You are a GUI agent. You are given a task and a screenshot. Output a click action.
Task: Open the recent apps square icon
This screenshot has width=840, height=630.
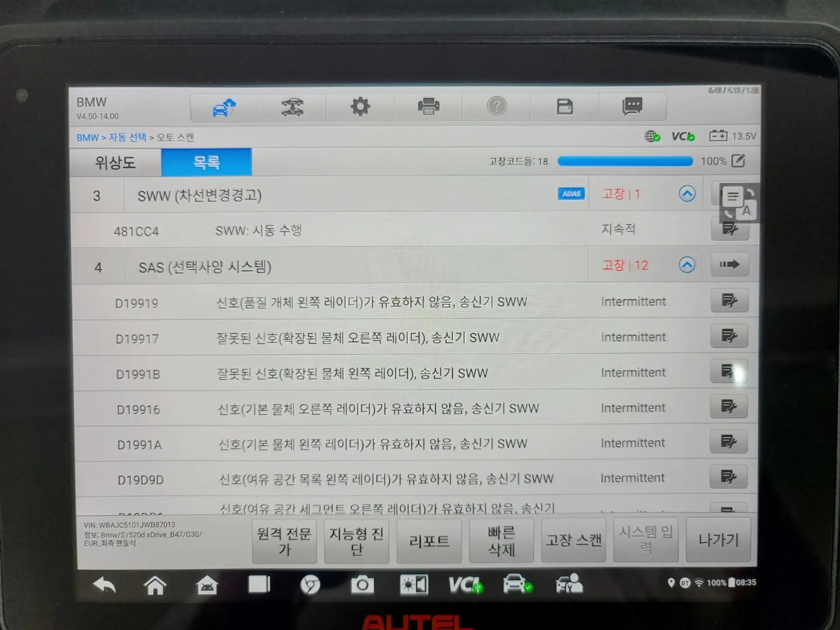[259, 584]
